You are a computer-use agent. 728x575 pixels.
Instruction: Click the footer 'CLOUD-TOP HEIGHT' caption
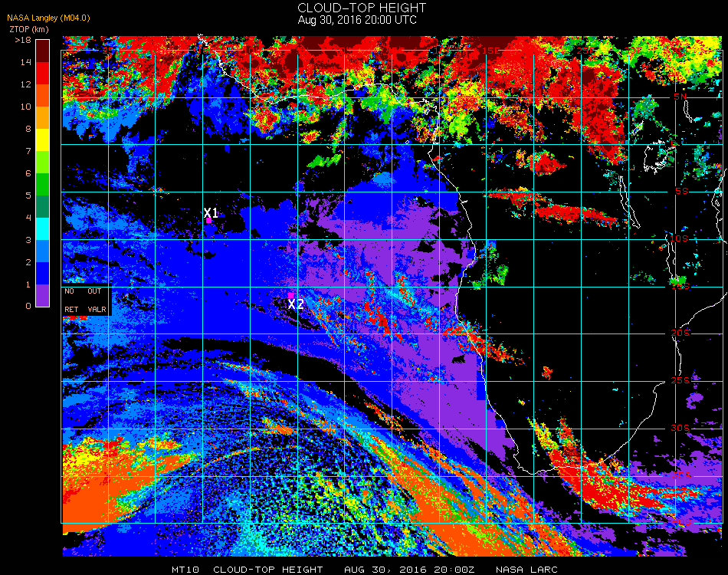pyautogui.click(x=268, y=570)
